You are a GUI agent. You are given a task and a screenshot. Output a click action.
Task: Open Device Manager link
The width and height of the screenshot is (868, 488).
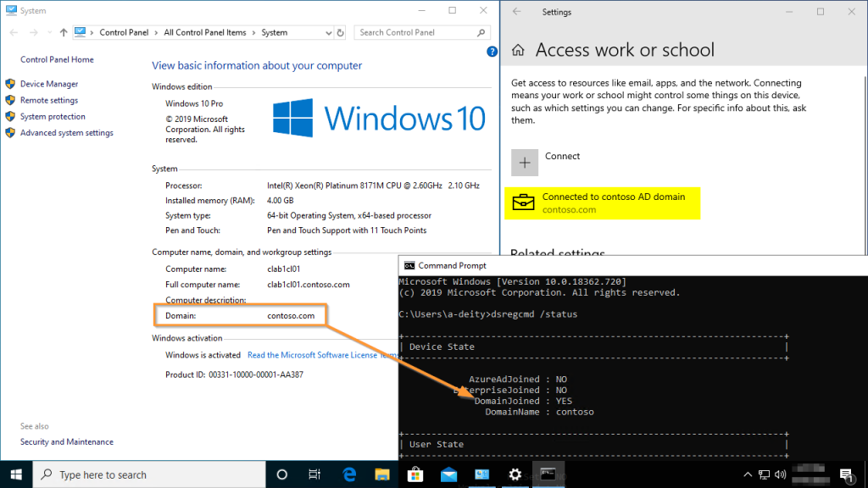pyautogui.click(x=49, y=84)
